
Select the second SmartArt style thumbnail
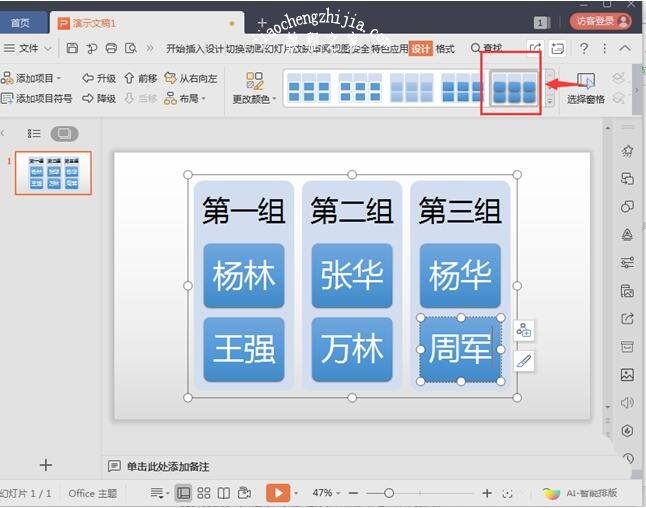pos(360,87)
